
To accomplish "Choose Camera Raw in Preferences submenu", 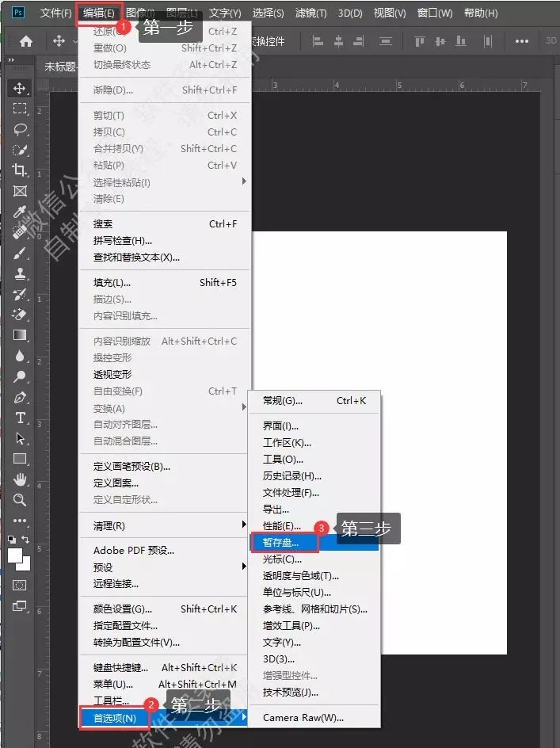I will click(314, 717).
